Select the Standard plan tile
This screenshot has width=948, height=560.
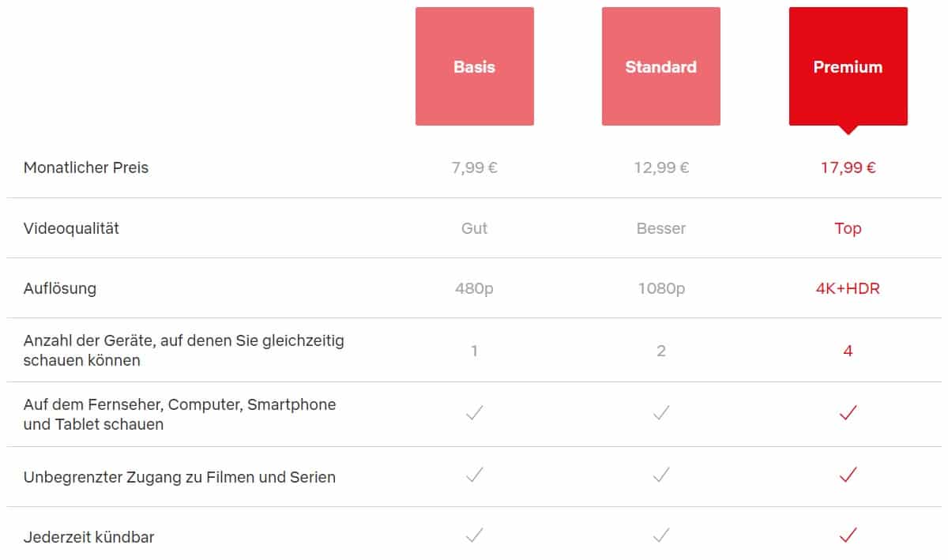[661, 66]
